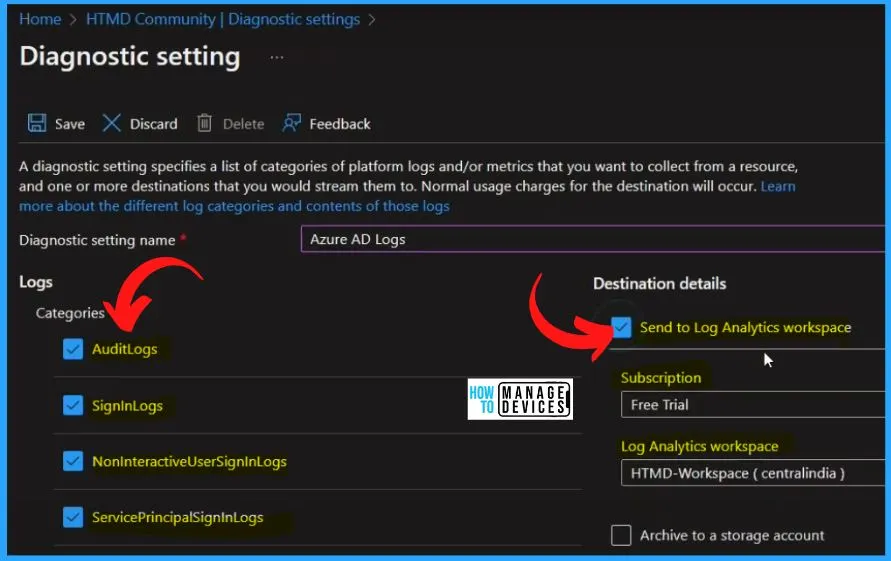891x561 pixels.
Task: Open the Subscription dropdown showing Free Trial
Action: point(753,405)
